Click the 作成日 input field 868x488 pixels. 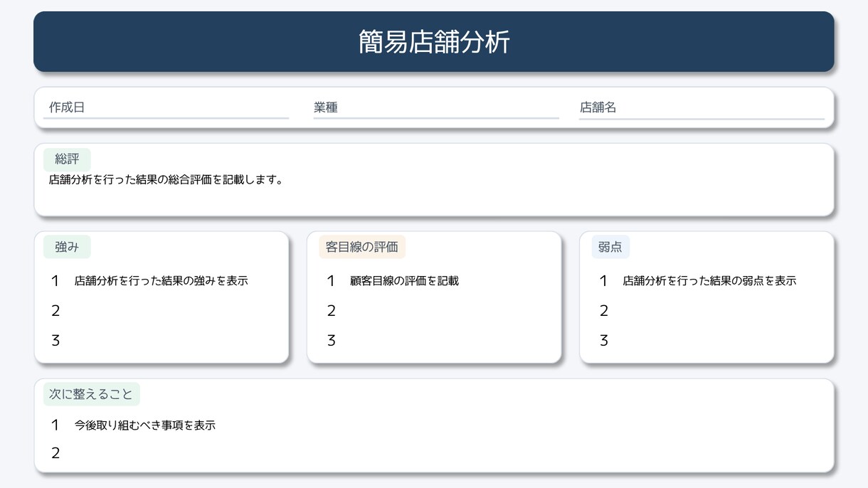point(166,107)
